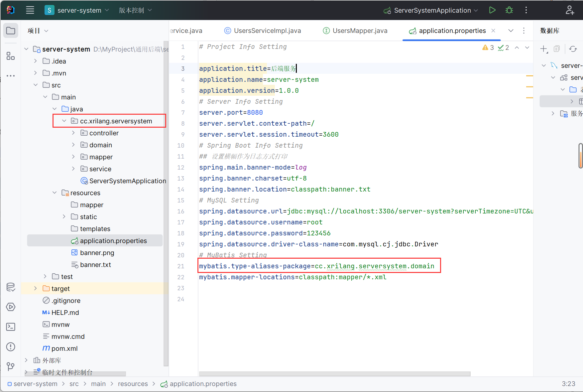Expand the .idea folder

(x=35, y=61)
